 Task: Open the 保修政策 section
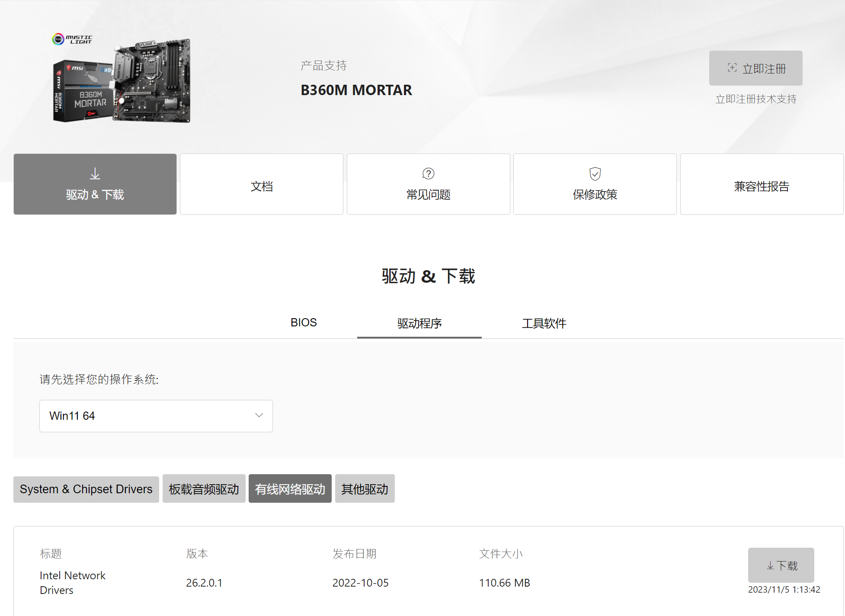(595, 184)
